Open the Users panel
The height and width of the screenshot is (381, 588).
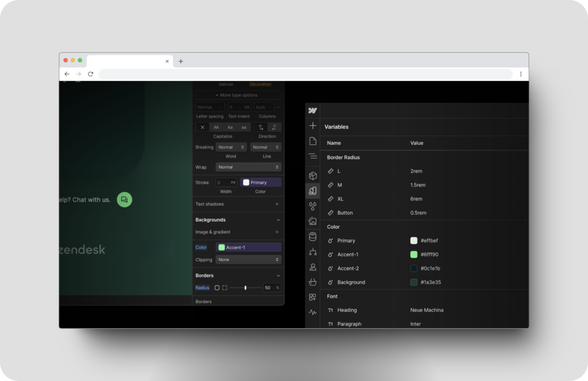tap(313, 267)
